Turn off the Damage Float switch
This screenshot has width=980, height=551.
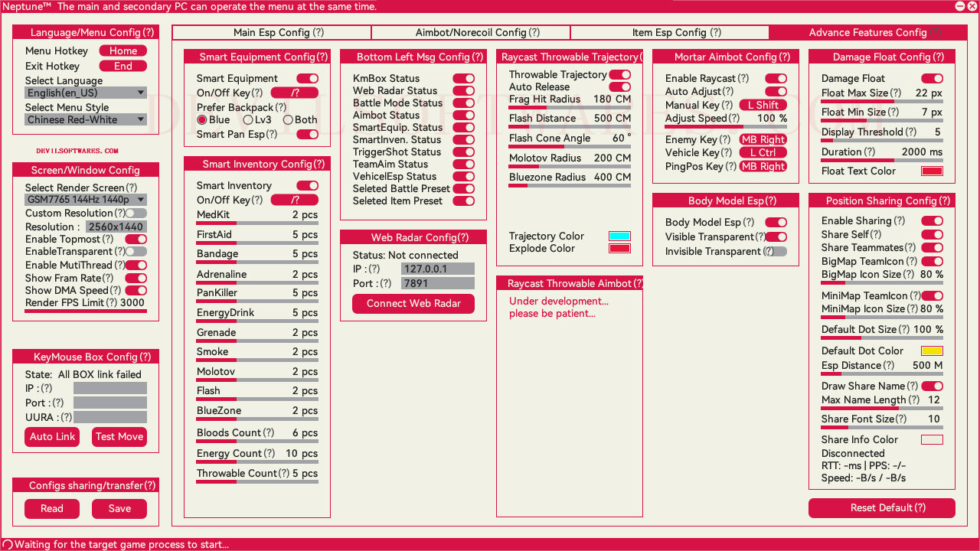[x=932, y=79]
